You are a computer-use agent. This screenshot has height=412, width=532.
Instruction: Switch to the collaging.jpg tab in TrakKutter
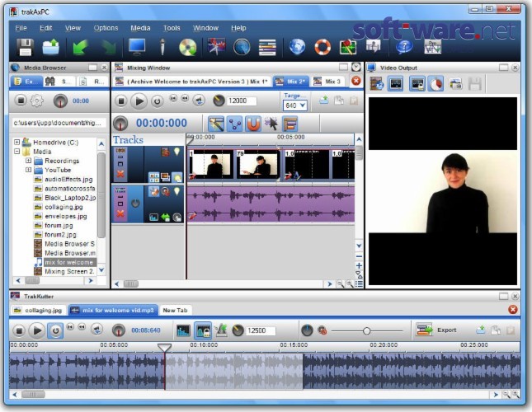pos(38,311)
